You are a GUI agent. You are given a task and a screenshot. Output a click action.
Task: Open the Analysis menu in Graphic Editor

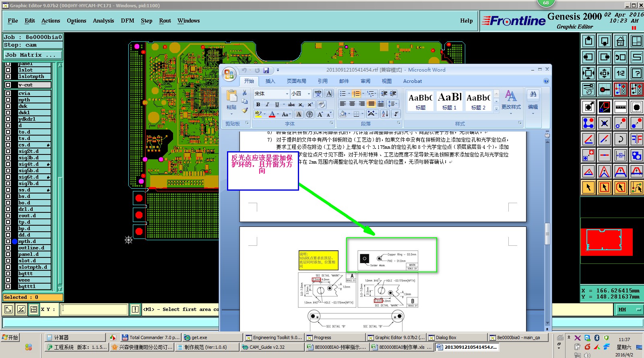click(103, 21)
